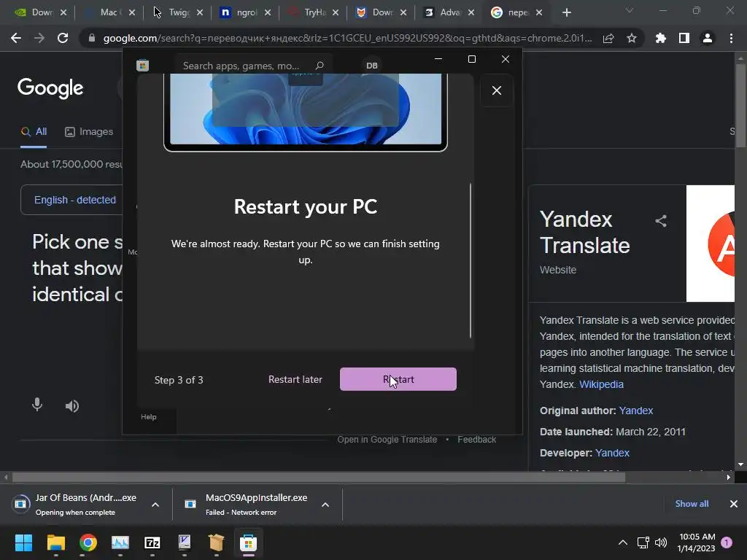Click Open in Google Translate link
Viewport: 747px width, 560px height.
point(387,440)
